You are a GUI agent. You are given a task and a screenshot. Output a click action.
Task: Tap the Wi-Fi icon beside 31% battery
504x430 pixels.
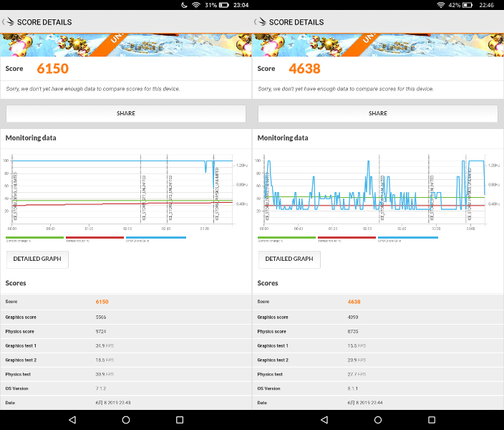click(x=196, y=5)
